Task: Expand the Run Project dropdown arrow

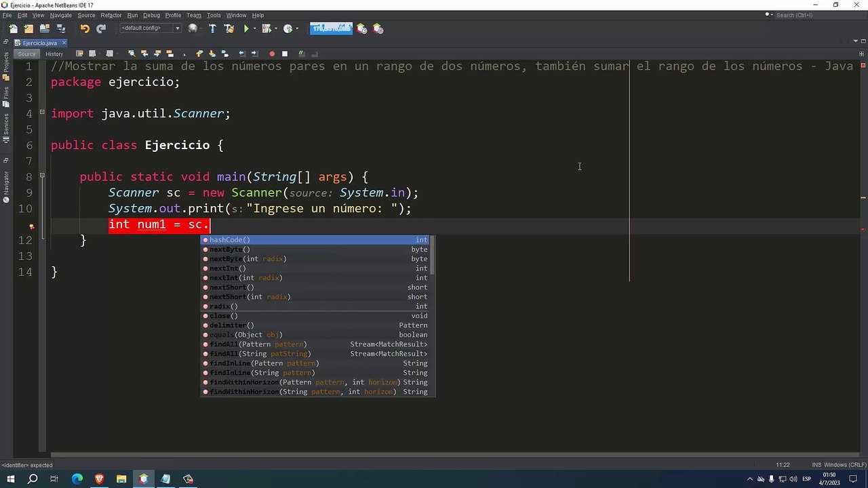Action: tap(255, 28)
